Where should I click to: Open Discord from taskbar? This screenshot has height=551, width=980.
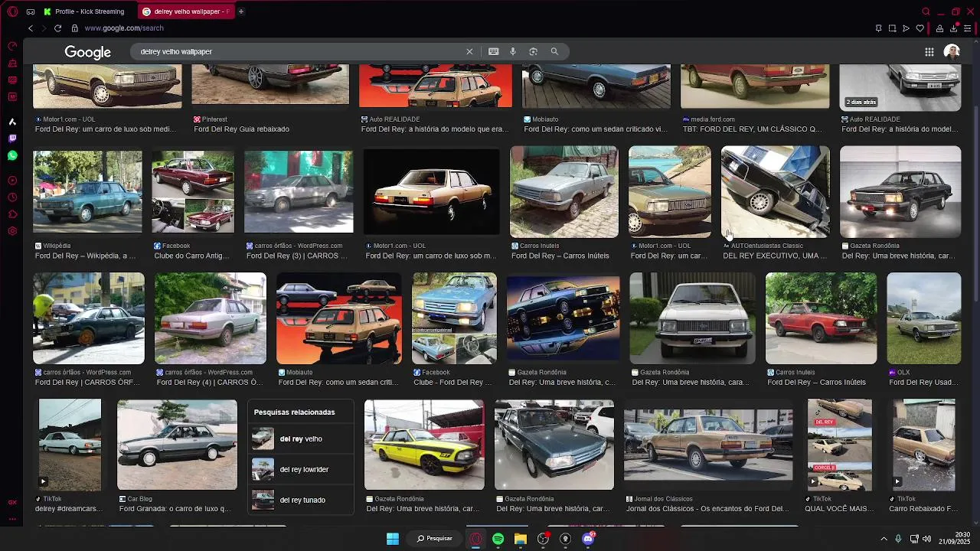[x=588, y=539]
